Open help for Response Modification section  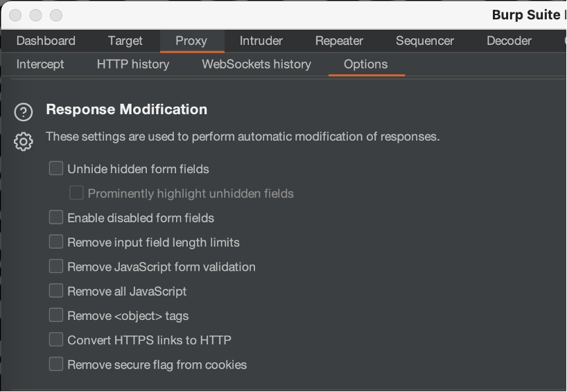coord(24,112)
